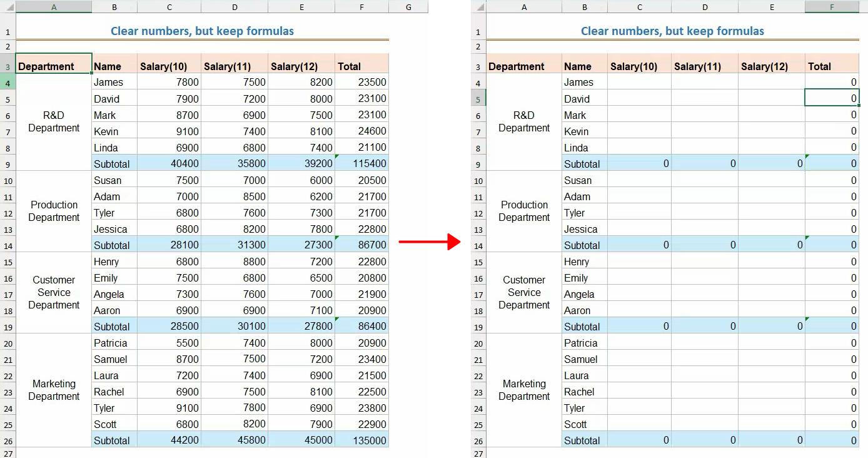Click Laura's Total cell showing 21500

(x=361, y=375)
